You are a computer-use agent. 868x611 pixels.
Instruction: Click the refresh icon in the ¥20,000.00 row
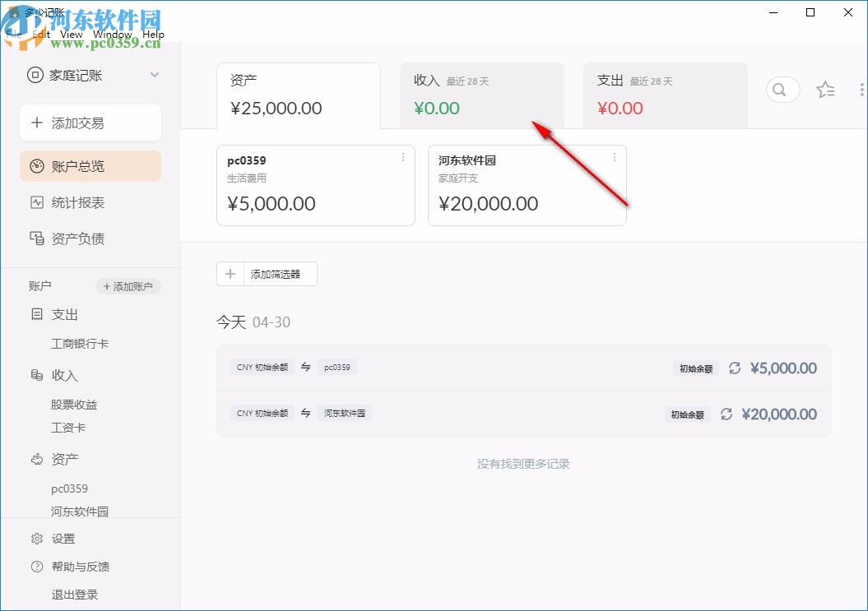[726, 414]
